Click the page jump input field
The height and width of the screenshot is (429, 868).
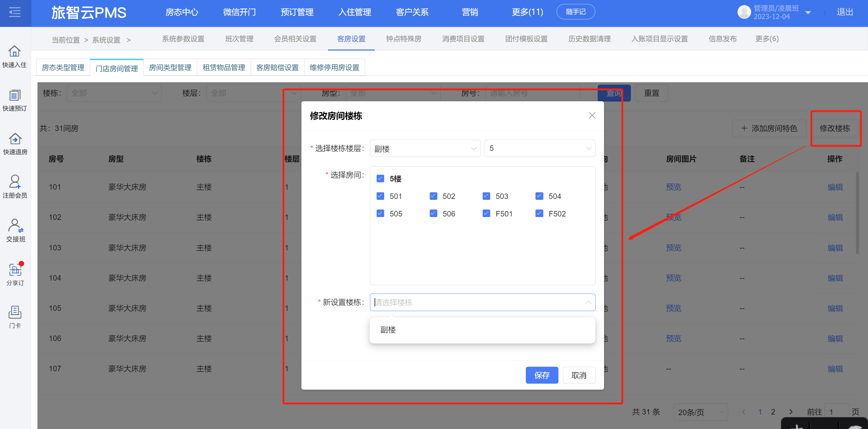[837, 412]
